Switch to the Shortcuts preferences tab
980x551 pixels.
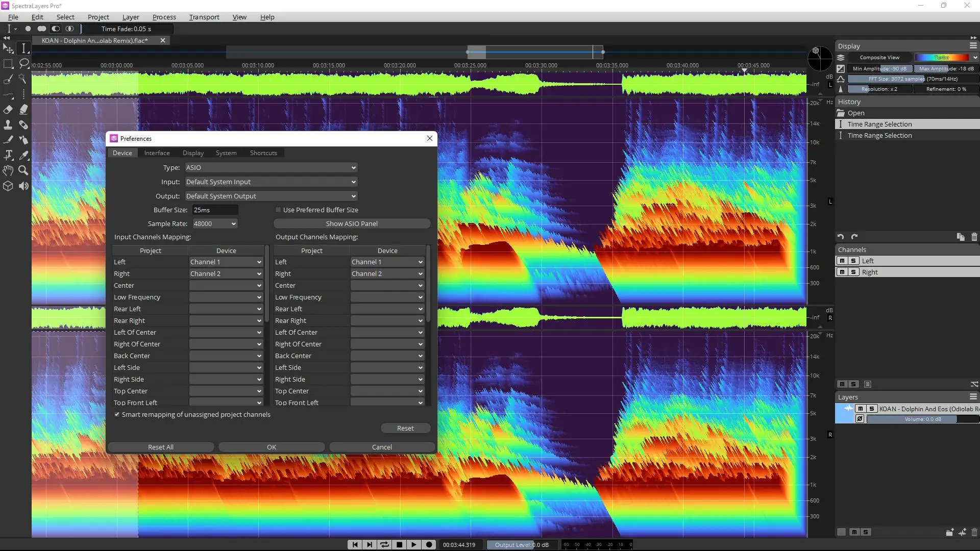(x=263, y=153)
